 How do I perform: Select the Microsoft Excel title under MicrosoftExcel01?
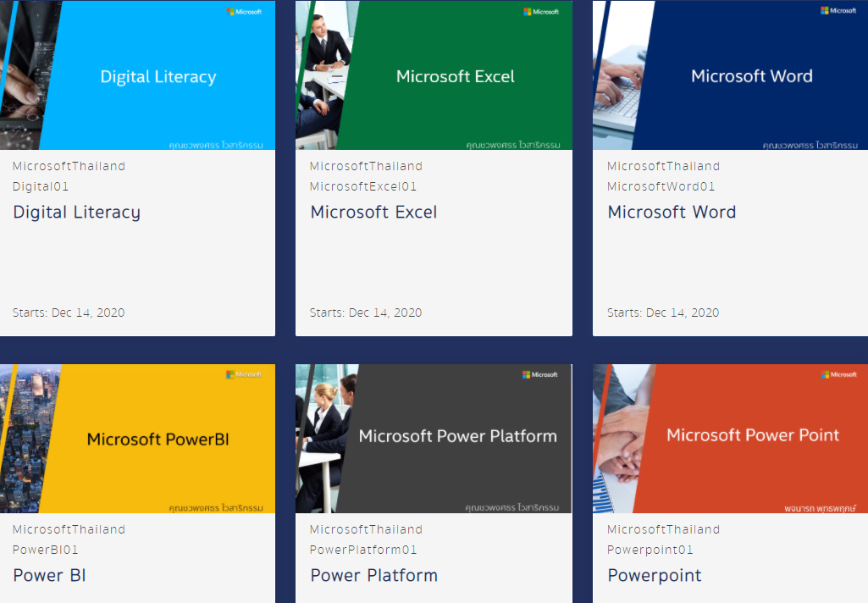click(x=373, y=213)
